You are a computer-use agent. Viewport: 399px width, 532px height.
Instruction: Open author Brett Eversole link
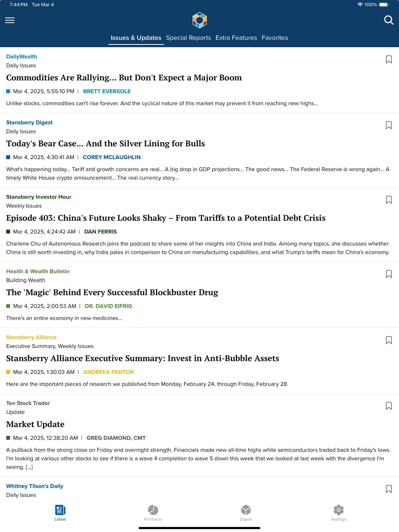coord(107,91)
